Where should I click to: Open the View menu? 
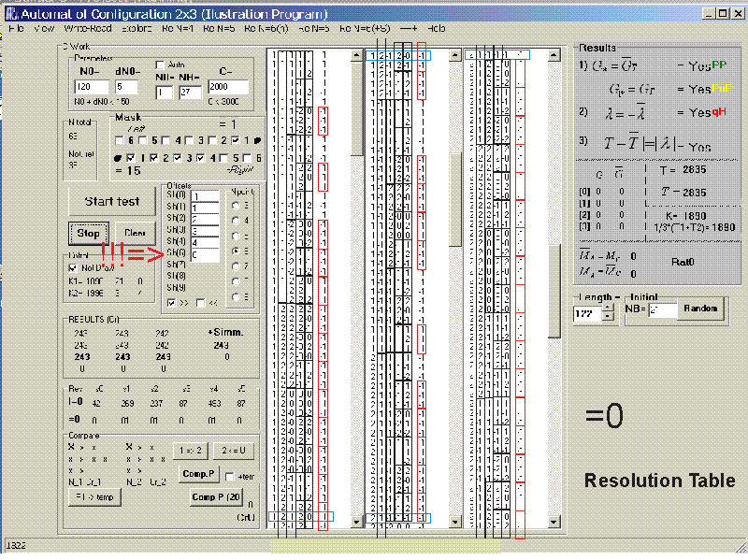pos(44,29)
